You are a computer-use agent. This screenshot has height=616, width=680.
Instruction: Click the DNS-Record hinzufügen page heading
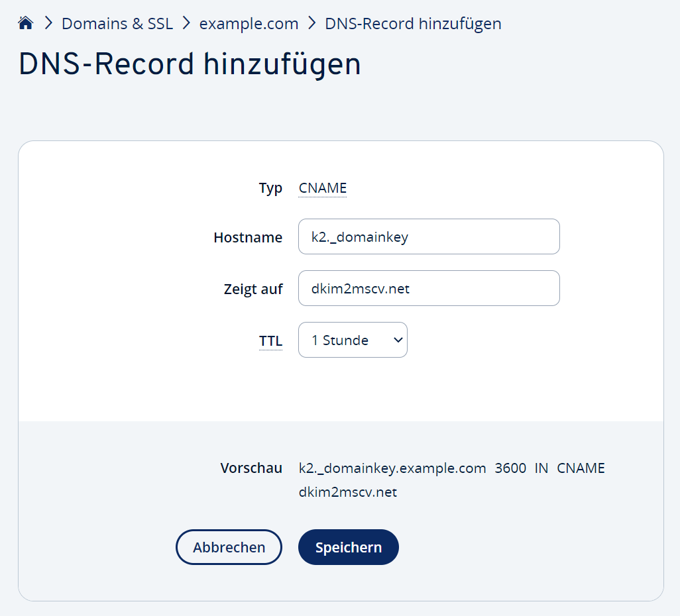pyautogui.click(x=190, y=64)
